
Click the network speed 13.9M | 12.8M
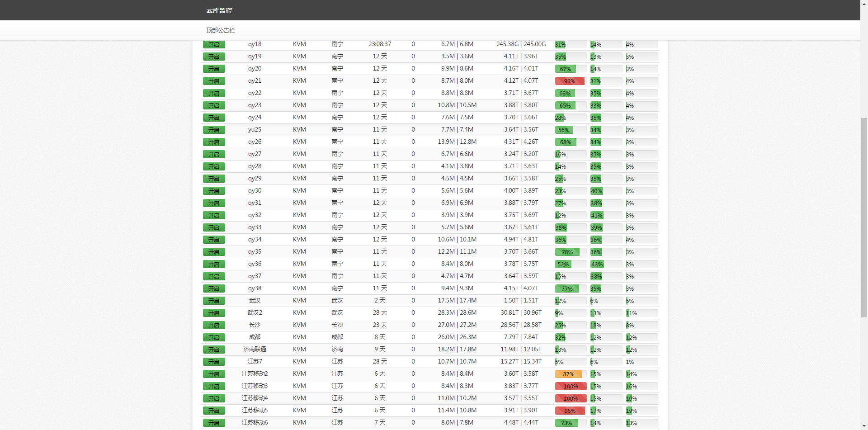[457, 142]
